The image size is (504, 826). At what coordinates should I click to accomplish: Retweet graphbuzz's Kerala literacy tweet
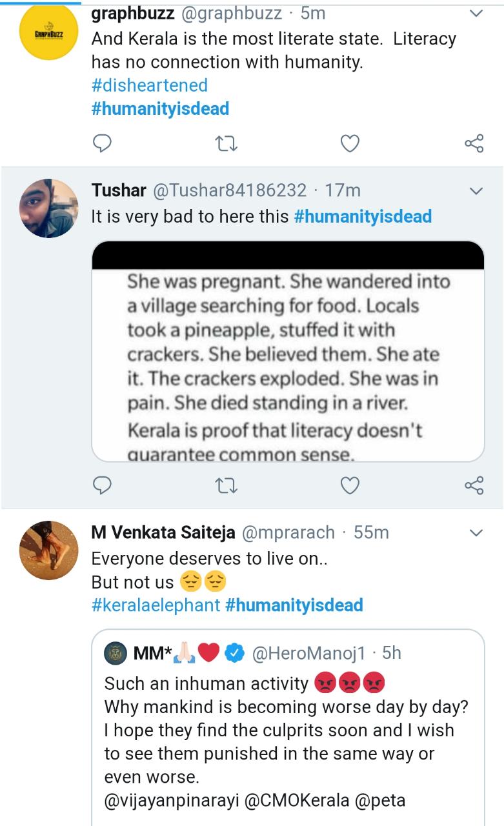227,143
